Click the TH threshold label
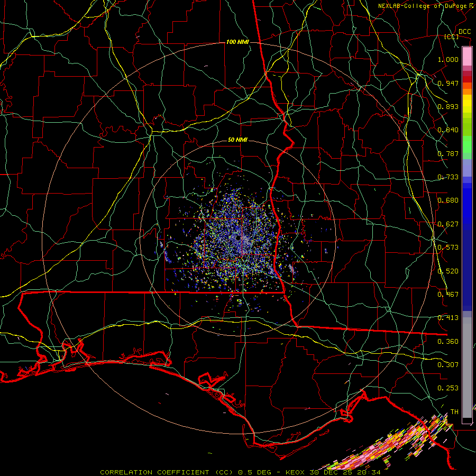 click(x=454, y=411)
